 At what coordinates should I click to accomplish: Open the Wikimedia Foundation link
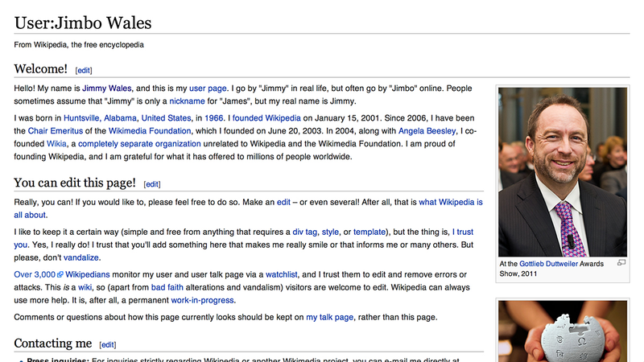[150, 131]
